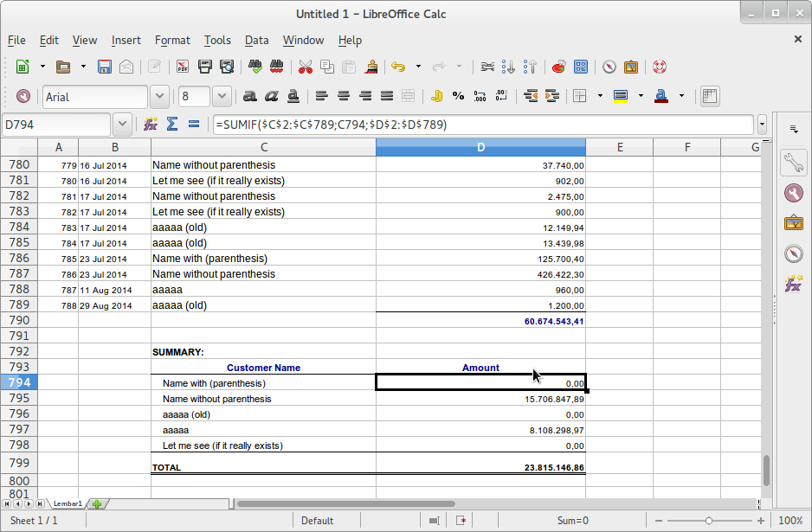Open a file with the folder icon

point(63,67)
